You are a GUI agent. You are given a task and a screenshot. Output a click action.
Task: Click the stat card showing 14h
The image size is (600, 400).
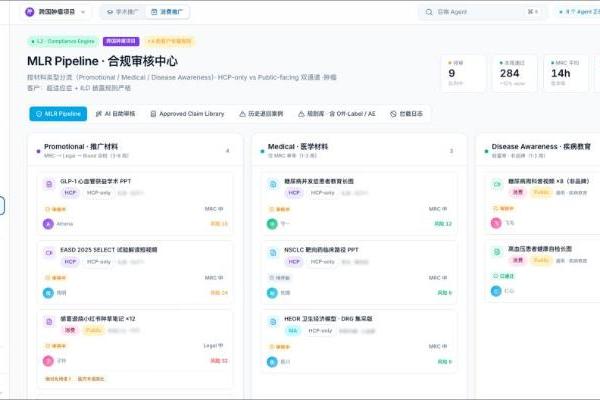pos(566,73)
